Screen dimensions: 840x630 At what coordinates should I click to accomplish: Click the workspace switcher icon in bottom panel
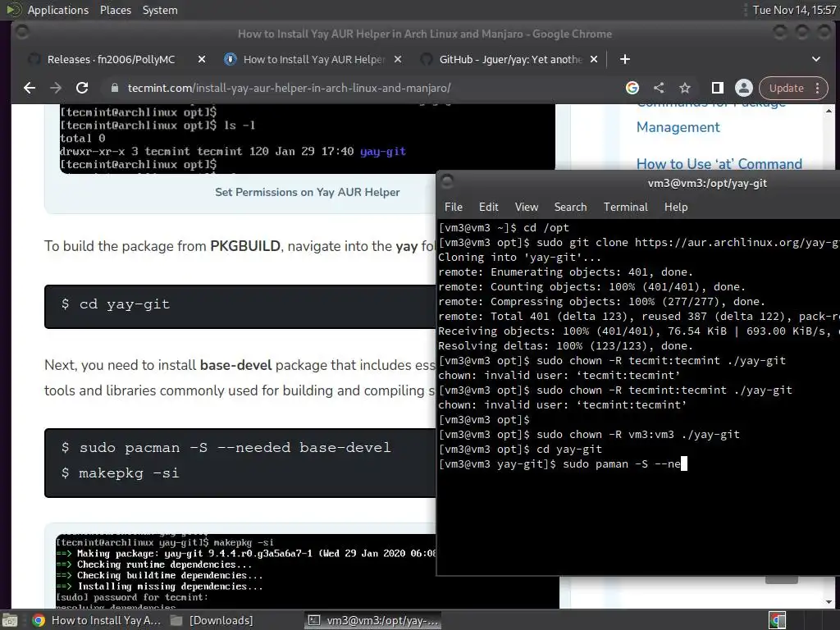click(x=778, y=620)
